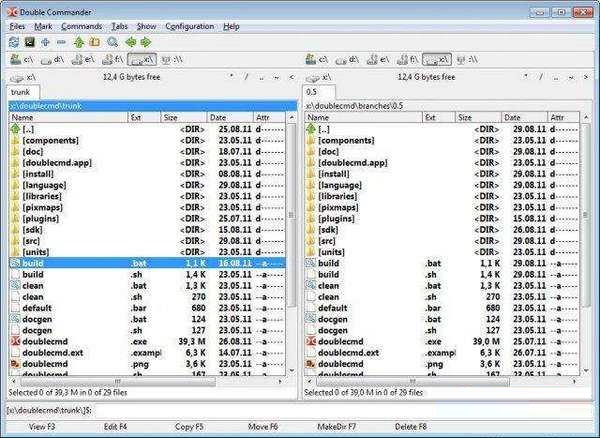600x438 pixels.
Task: Sort left panel by Date column header
Action: point(230,117)
